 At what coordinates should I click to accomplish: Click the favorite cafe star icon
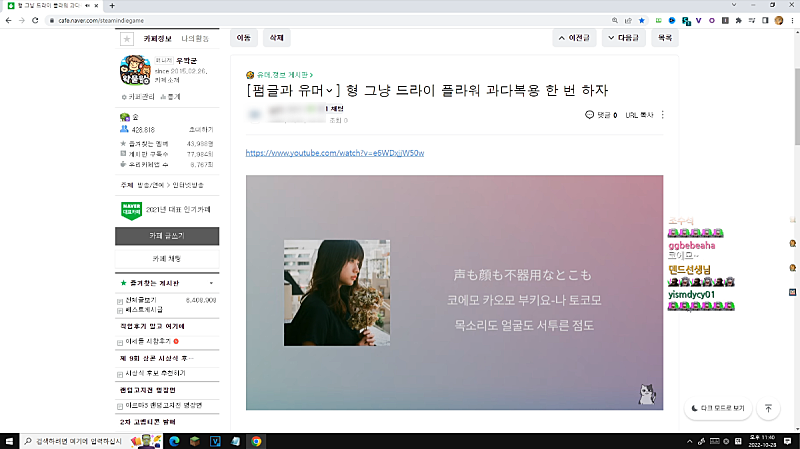pyautogui.click(x=127, y=39)
